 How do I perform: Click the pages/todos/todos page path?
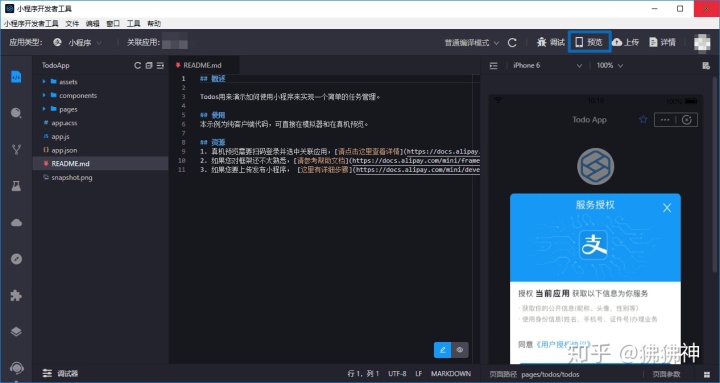[550, 374]
